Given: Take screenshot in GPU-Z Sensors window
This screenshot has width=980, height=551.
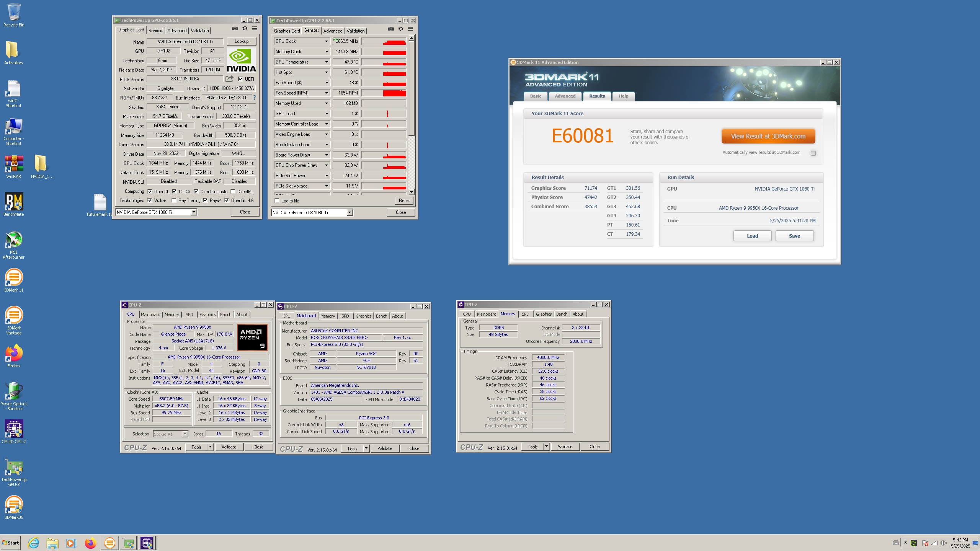Looking at the screenshot, I should [x=390, y=29].
